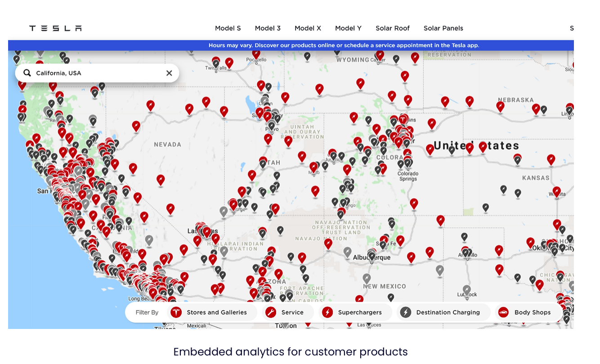
Task: Open the Model S menu item
Action: click(228, 28)
